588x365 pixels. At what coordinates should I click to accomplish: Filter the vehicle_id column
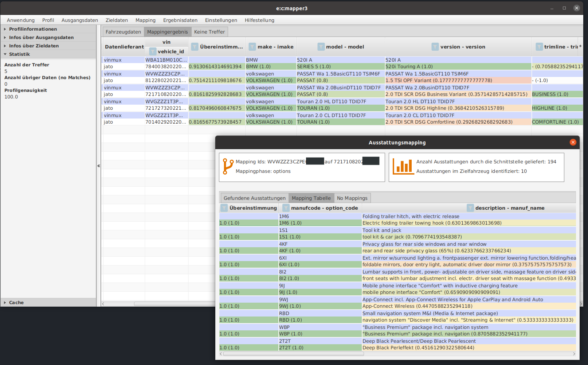pos(153,51)
